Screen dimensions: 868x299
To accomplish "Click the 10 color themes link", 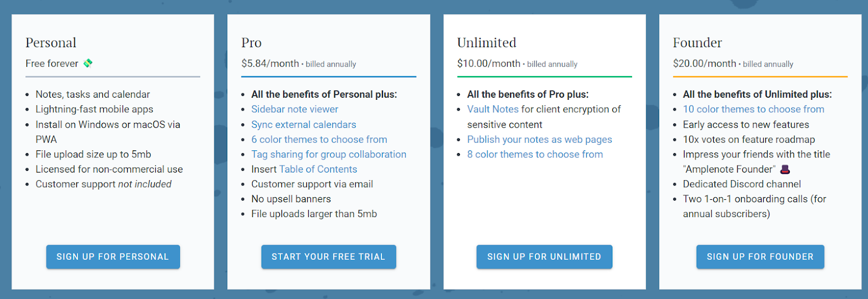I will click(754, 109).
